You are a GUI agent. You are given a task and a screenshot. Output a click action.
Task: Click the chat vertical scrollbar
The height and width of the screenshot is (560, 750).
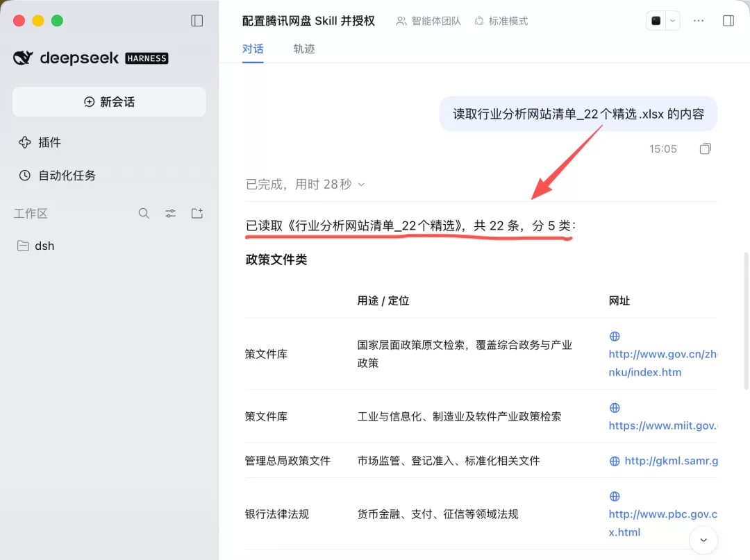pyautogui.click(x=745, y=321)
